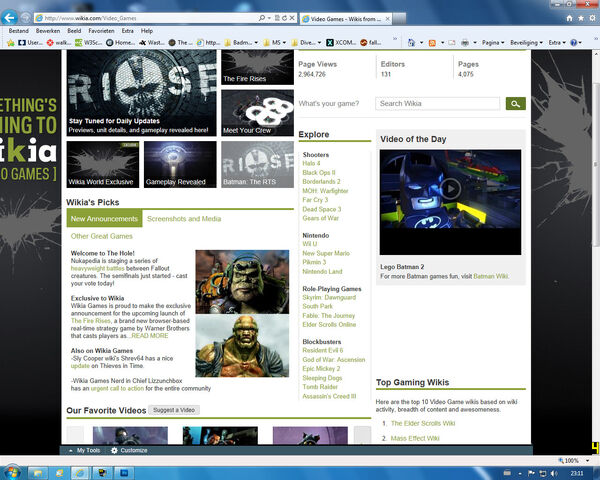Switch to the New Announcements tab

click(104, 219)
